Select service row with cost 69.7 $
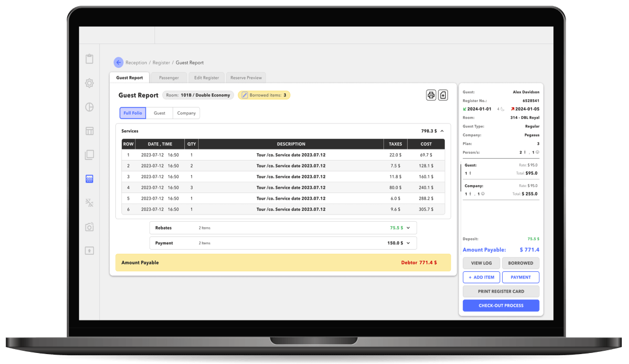 pyautogui.click(x=283, y=155)
